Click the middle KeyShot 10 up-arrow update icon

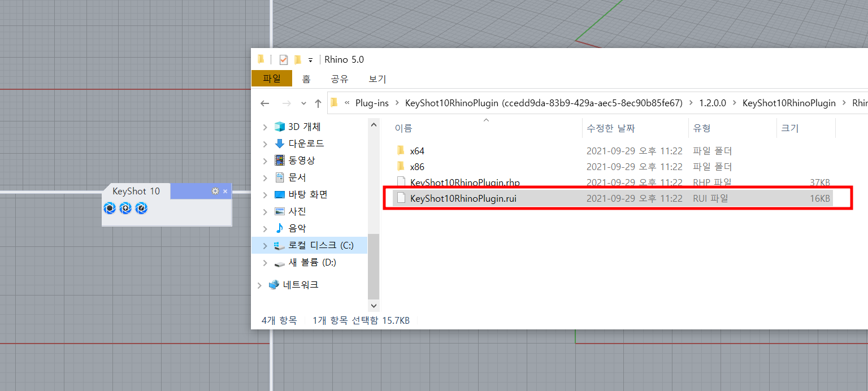[125, 208]
